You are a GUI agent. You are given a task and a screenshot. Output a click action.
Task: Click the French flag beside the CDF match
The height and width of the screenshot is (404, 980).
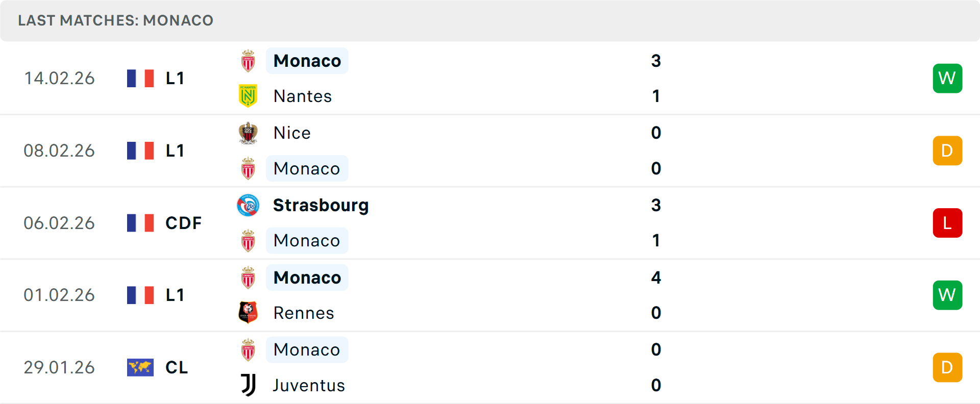(x=140, y=223)
